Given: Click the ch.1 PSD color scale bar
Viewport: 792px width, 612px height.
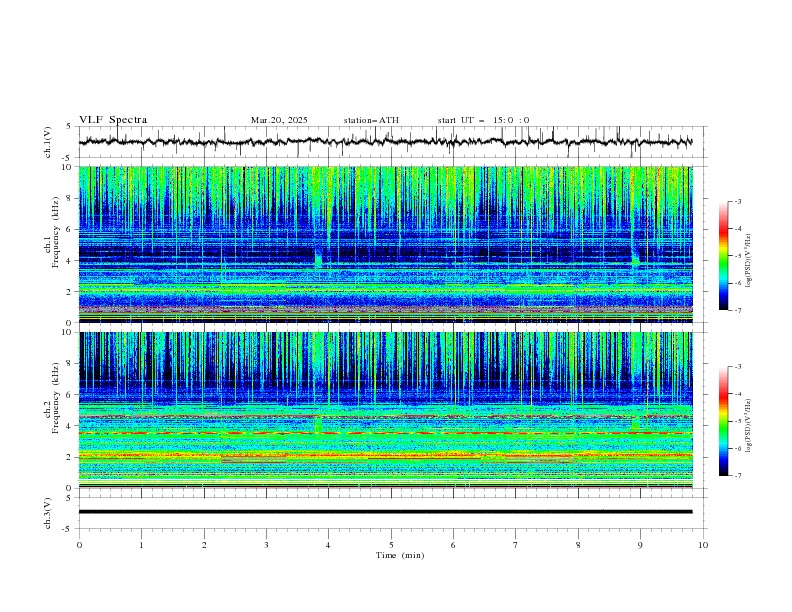Looking at the screenshot, I should point(723,256).
